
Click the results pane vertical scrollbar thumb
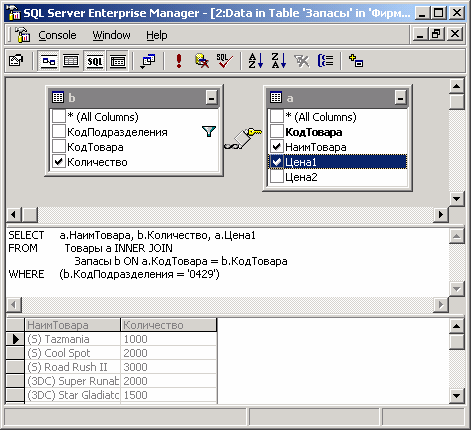456,341
